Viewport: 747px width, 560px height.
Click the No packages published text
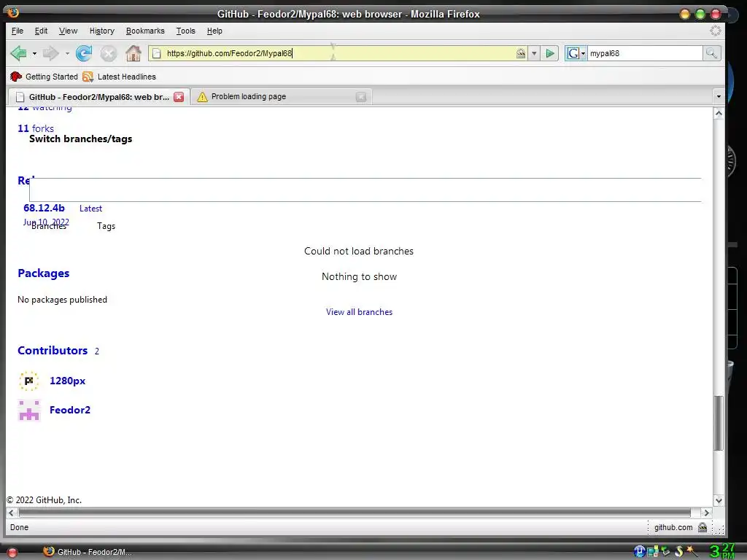pyautogui.click(x=63, y=300)
